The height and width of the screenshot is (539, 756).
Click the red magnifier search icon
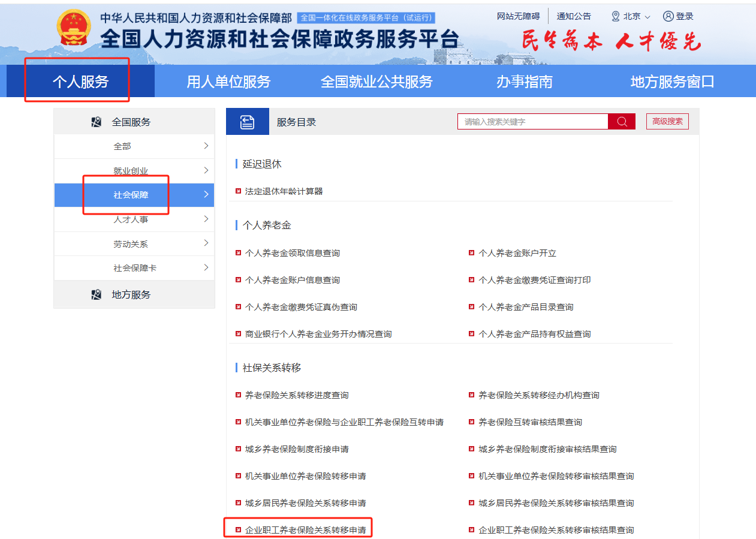621,122
